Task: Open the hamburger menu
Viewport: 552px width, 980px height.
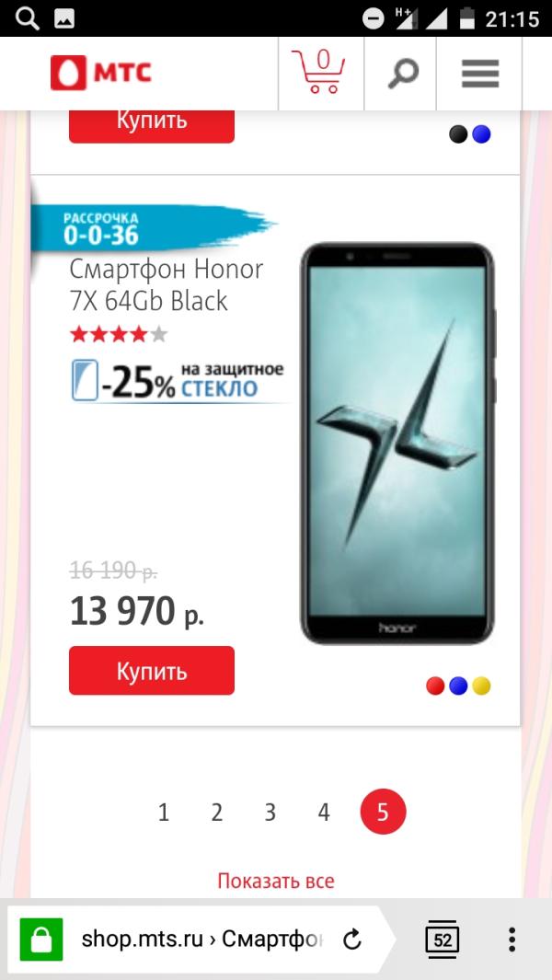Action: (x=480, y=74)
